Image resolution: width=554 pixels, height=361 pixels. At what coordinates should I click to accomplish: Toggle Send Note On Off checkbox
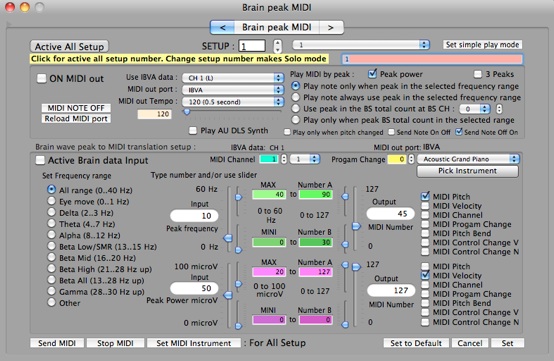[x=391, y=132]
